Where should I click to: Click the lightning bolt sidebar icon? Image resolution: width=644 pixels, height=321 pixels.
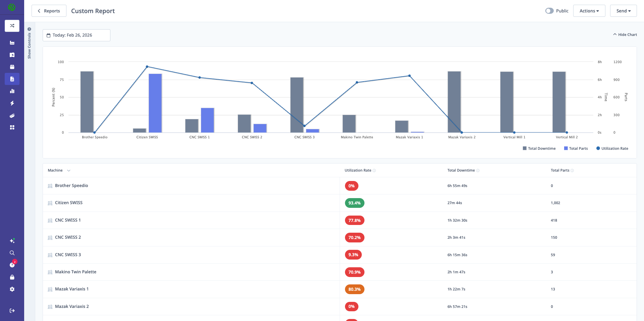12,103
